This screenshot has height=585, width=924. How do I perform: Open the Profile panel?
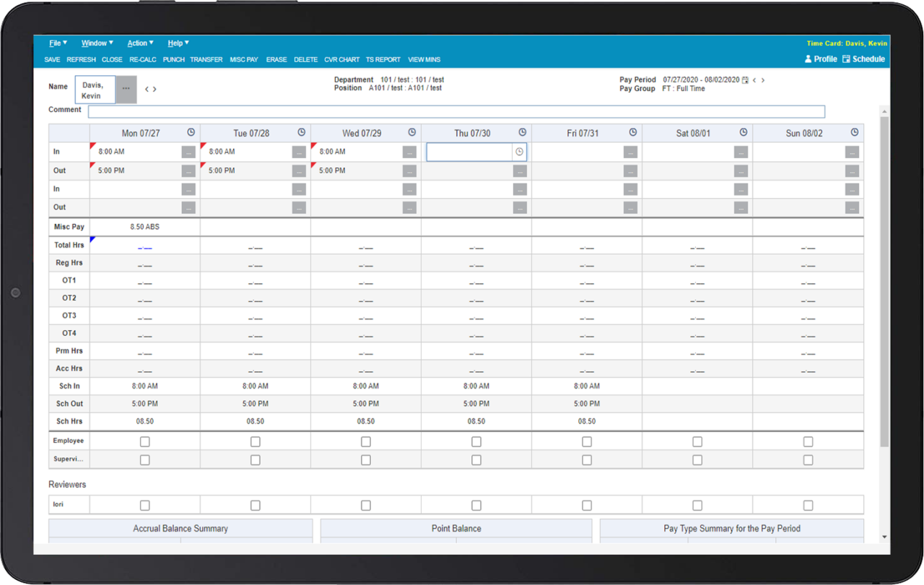pyautogui.click(x=820, y=58)
